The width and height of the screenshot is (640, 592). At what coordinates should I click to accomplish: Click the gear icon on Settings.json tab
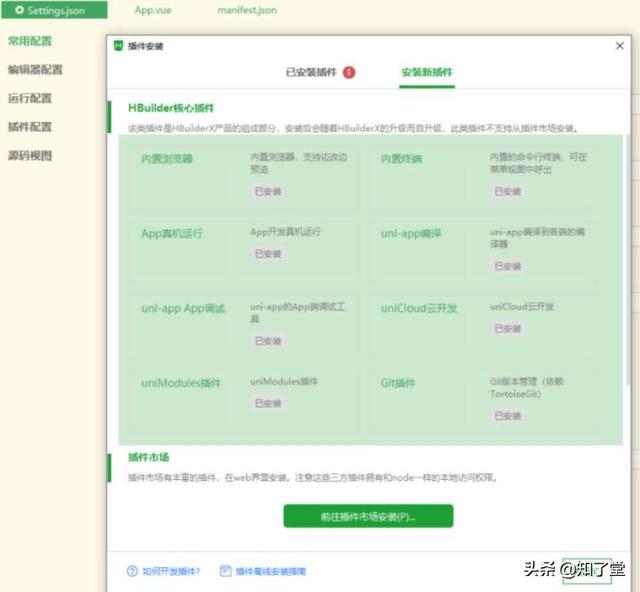[19, 10]
